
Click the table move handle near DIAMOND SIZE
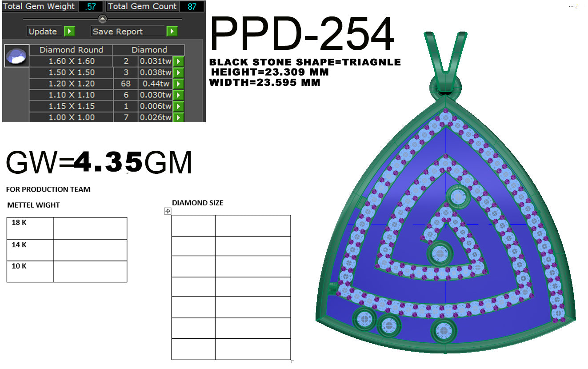(x=168, y=211)
